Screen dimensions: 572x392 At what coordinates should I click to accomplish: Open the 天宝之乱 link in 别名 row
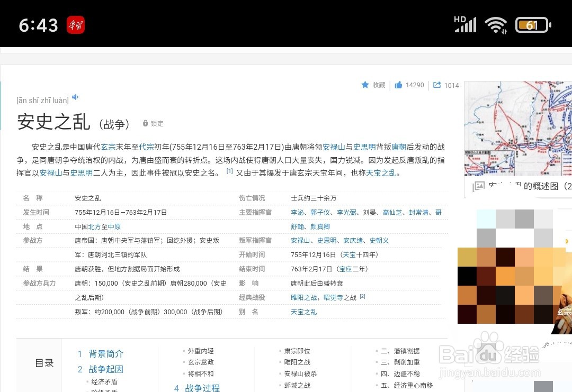click(x=304, y=312)
